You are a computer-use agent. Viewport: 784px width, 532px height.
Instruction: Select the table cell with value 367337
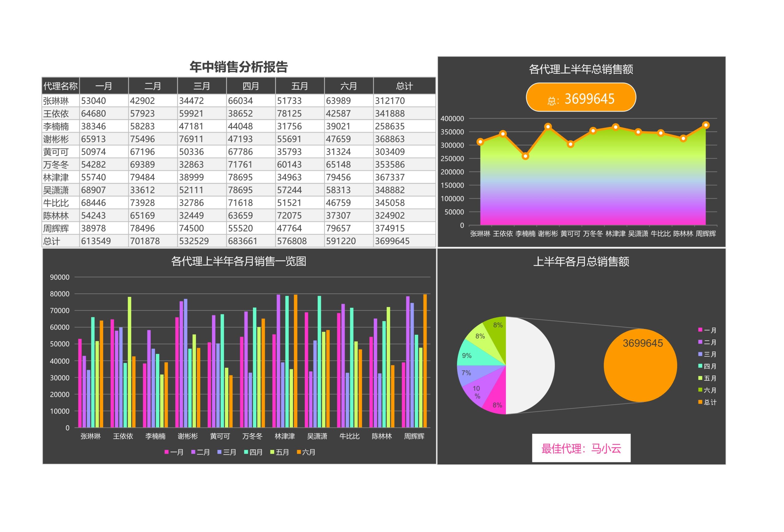coord(404,177)
